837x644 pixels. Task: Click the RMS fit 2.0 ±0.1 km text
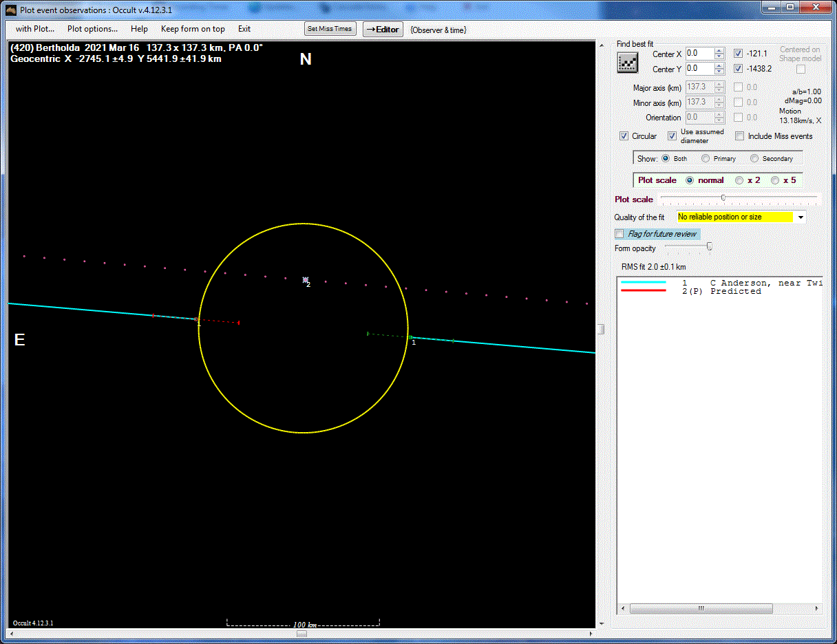point(653,267)
